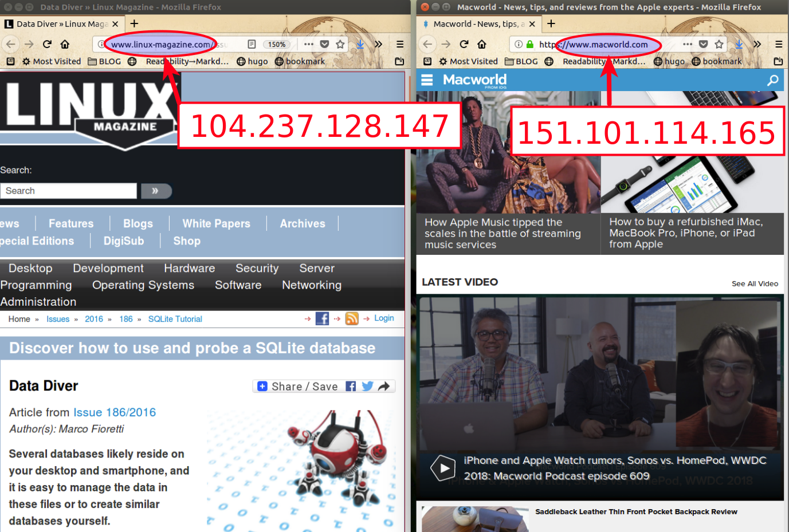
Task: Select Development topic
Action: (108, 268)
